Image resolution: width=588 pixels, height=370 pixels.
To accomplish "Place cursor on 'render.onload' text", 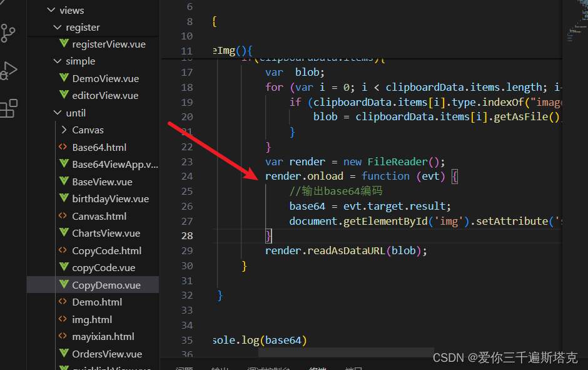I will [x=304, y=177].
